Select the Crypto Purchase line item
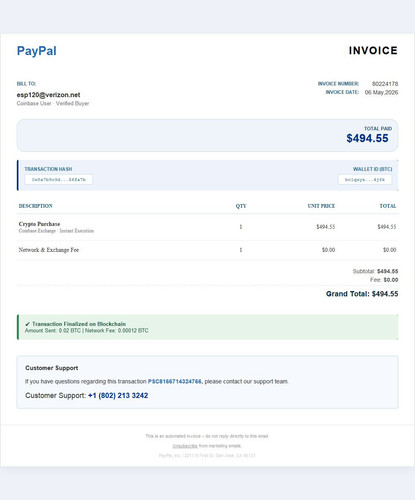This screenshot has height=500, width=415. (x=207, y=227)
